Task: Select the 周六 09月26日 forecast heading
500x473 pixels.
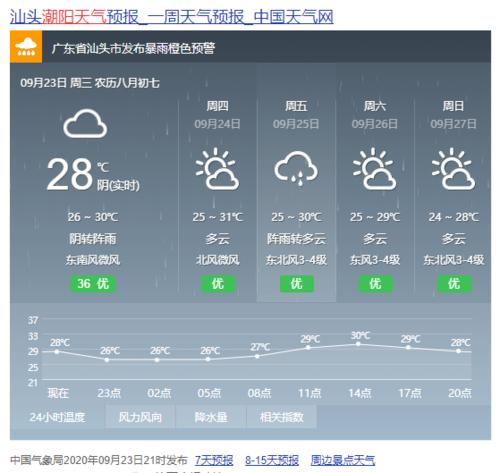Action: click(375, 115)
